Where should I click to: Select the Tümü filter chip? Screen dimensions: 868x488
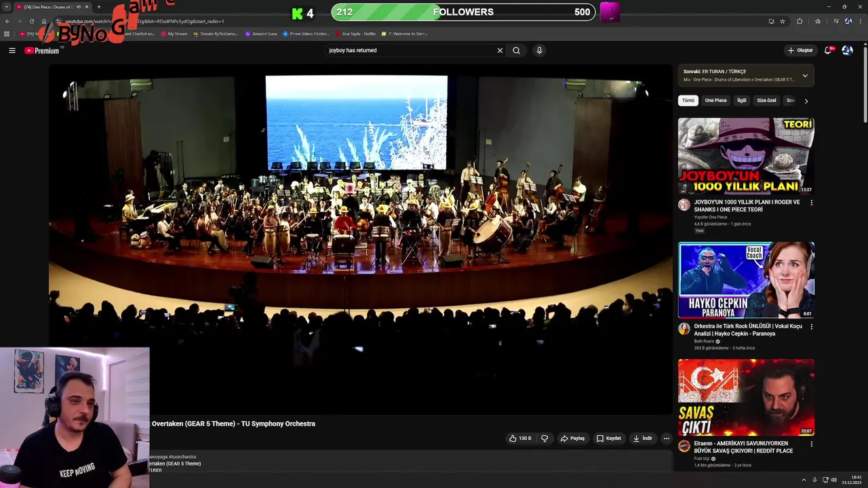688,100
